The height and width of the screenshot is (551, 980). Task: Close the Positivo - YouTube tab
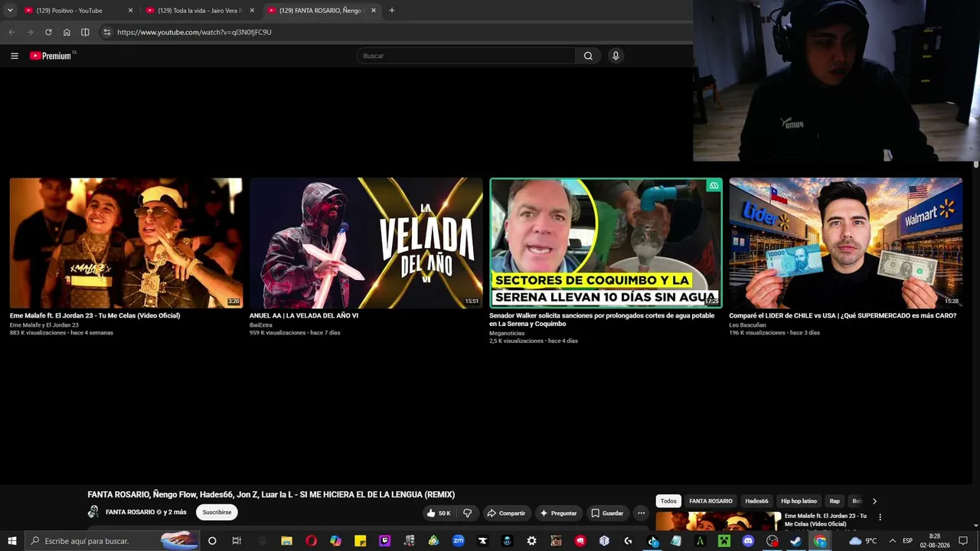[x=130, y=11]
